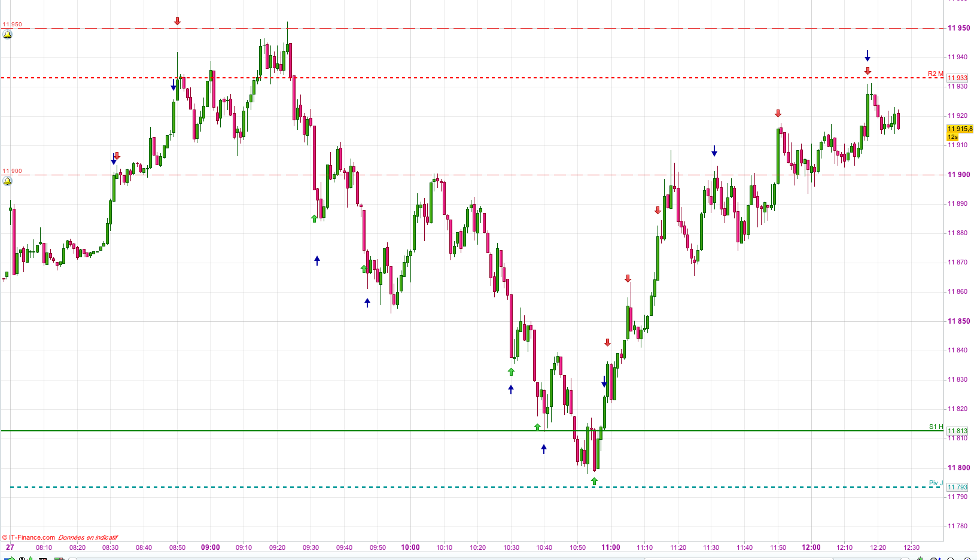Click the 11:00 label on the time axis
The height and width of the screenshot is (560, 977).
[x=611, y=547]
